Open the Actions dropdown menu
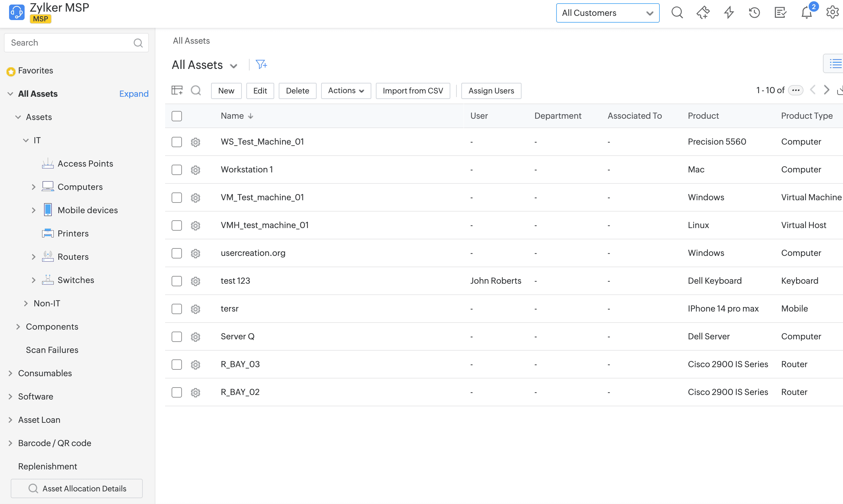Viewport: 843px width, 504px height. click(345, 91)
